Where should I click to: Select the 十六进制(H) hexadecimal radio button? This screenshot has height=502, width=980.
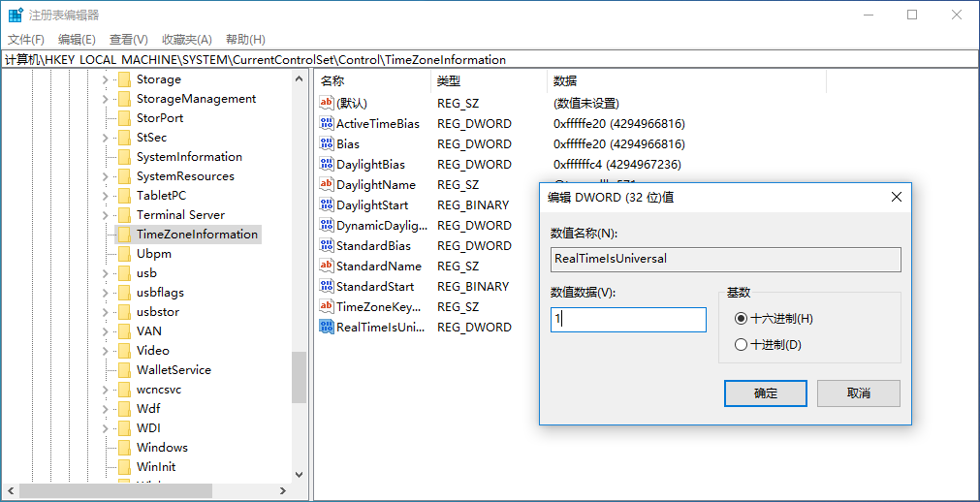click(x=742, y=319)
